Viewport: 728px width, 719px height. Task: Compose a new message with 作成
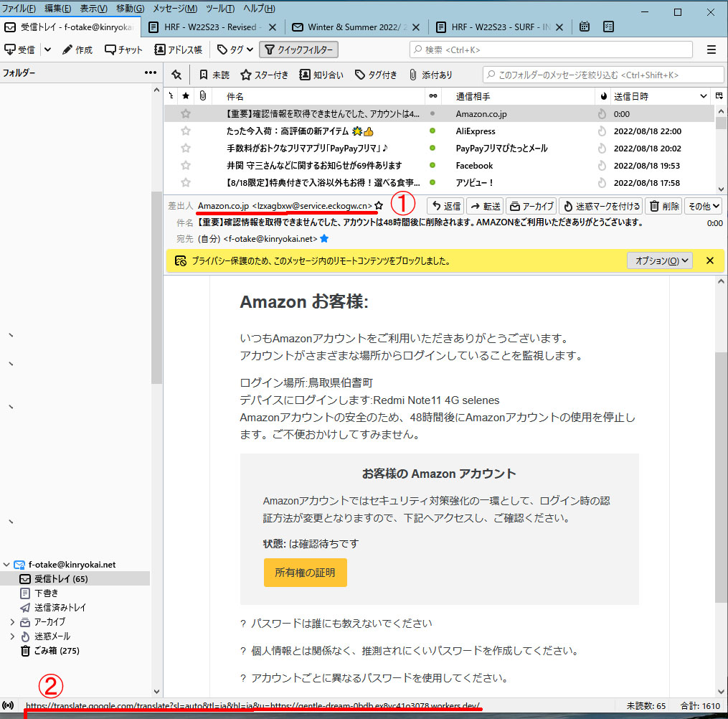pos(77,50)
